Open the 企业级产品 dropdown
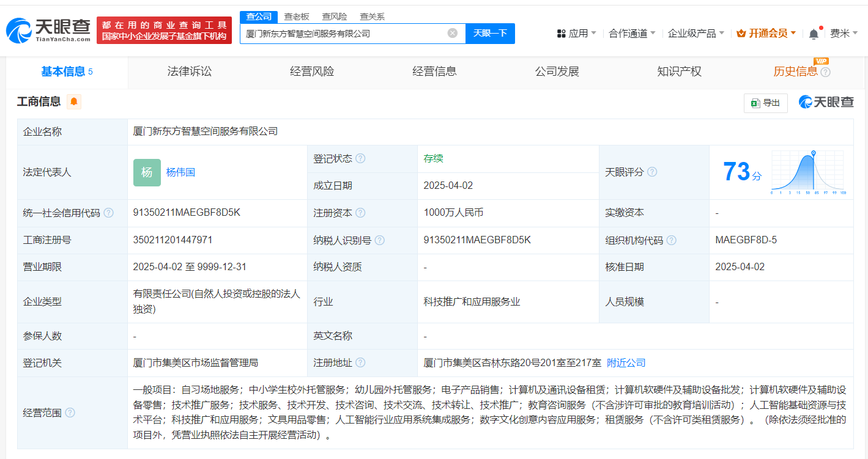The width and height of the screenshot is (868, 459). [696, 33]
